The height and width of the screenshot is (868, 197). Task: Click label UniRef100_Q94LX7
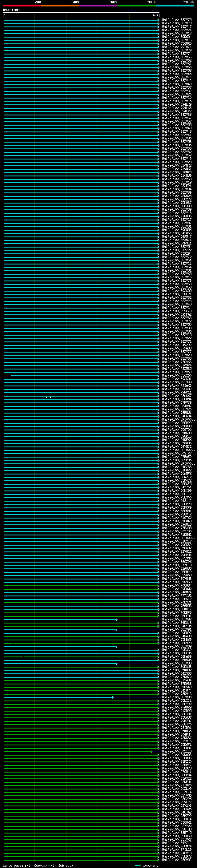click(x=177, y=111)
